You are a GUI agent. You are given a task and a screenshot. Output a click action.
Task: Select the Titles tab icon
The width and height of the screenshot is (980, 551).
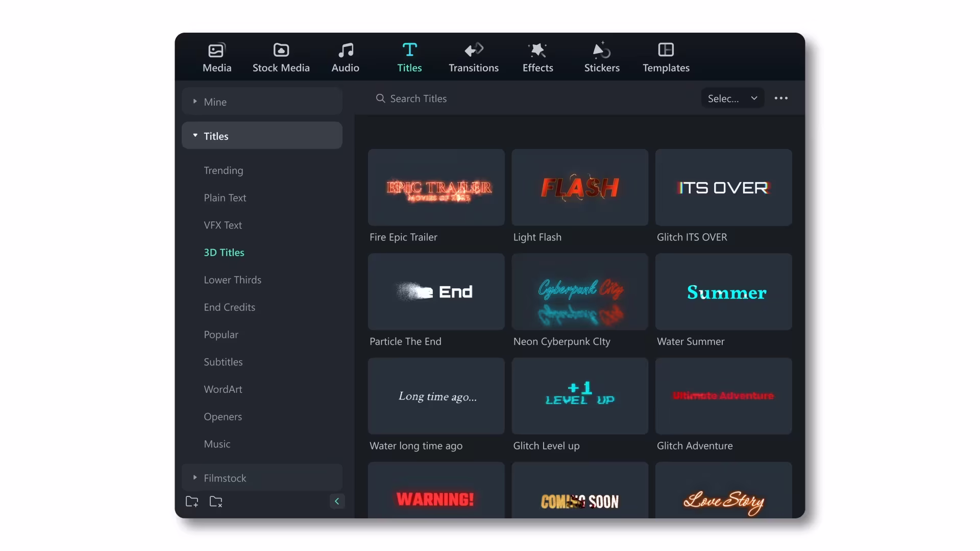[409, 49]
